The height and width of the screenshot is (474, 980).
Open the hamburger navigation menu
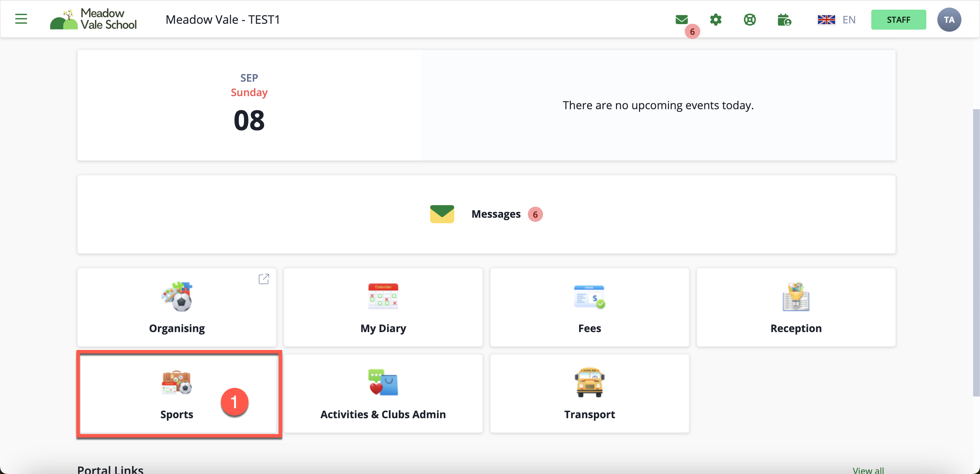[x=21, y=19]
